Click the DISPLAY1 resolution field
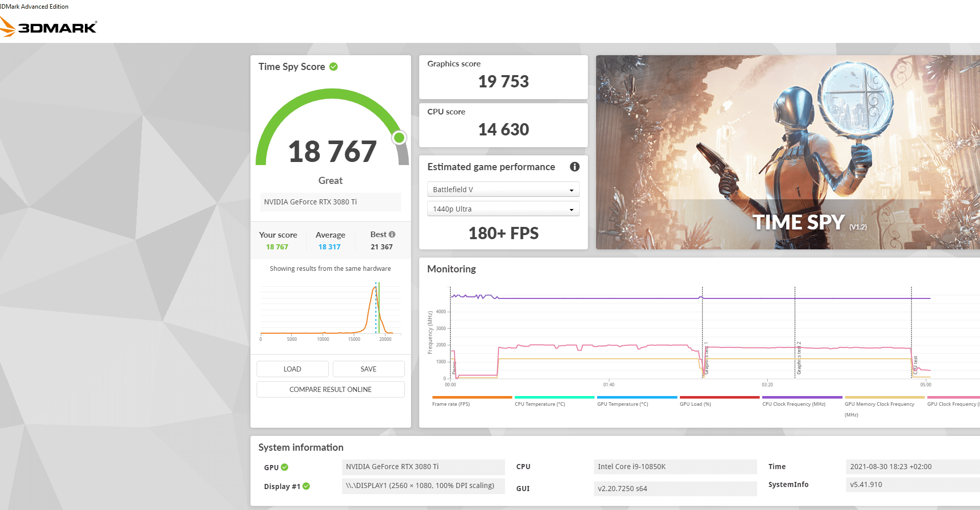This screenshot has height=510, width=980. pos(423,485)
